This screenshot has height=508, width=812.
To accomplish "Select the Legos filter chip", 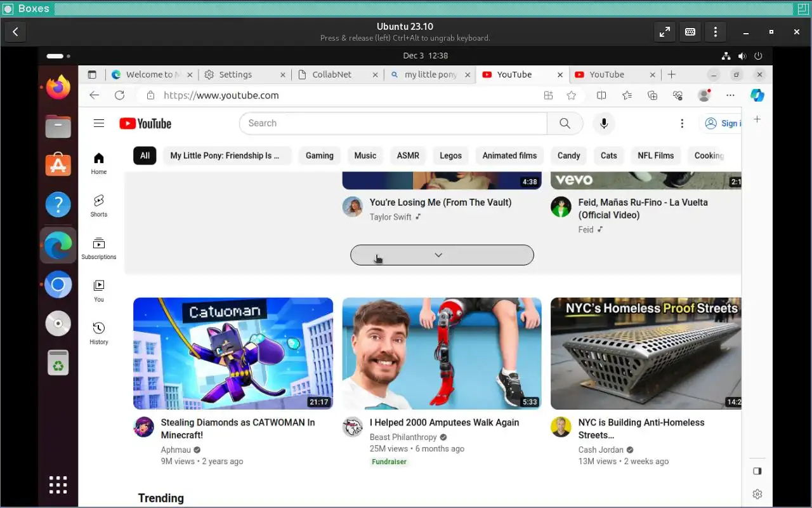I will tap(451, 156).
